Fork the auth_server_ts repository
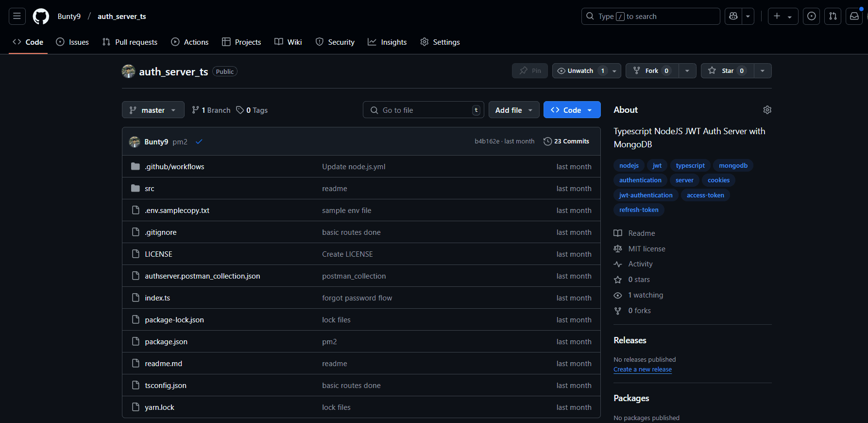 (652, 71)
